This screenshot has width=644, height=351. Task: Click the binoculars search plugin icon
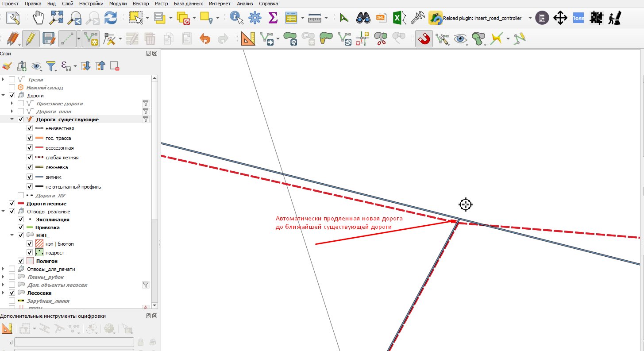tap(363, 18)
